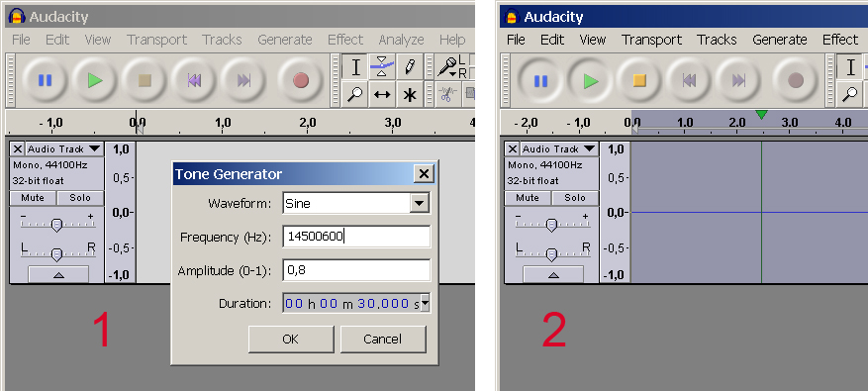This screenshot has width=868, height=391.
Task: Open Effect menu in inactive gray-titled Audacity window
Action: click(x=345, y=40)
